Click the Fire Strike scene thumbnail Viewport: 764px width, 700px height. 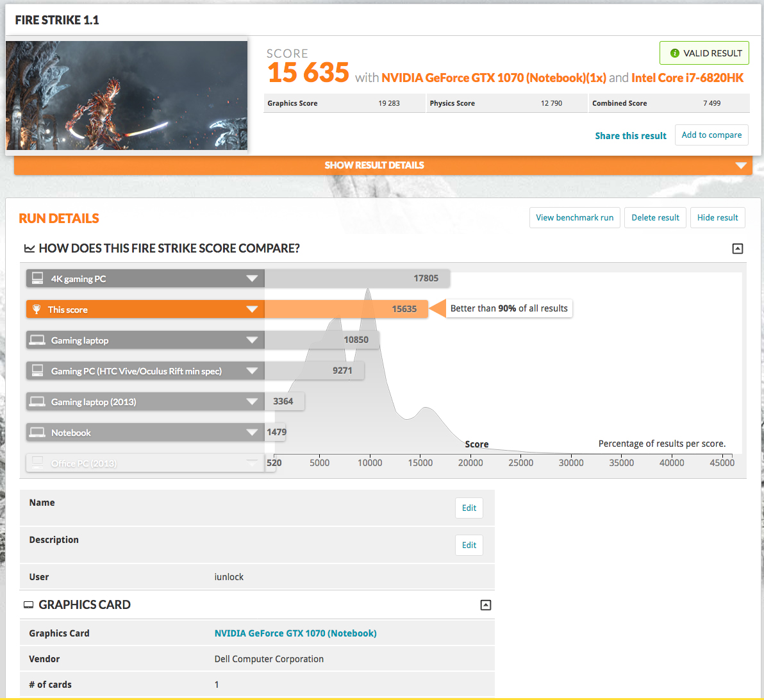coord(127,95)
